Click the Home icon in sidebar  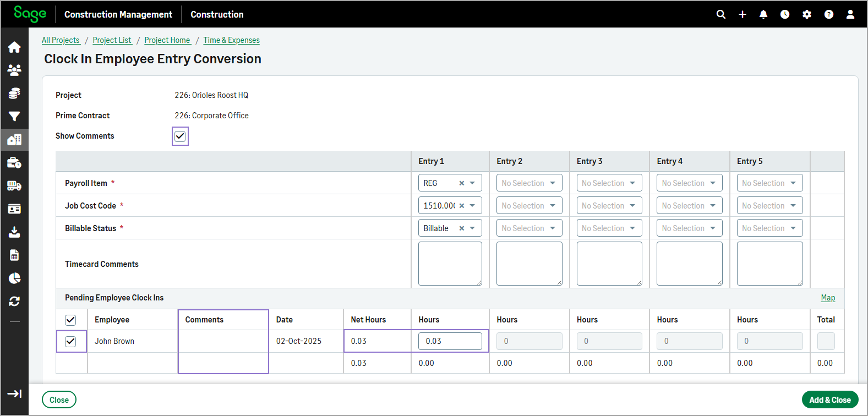14,47
